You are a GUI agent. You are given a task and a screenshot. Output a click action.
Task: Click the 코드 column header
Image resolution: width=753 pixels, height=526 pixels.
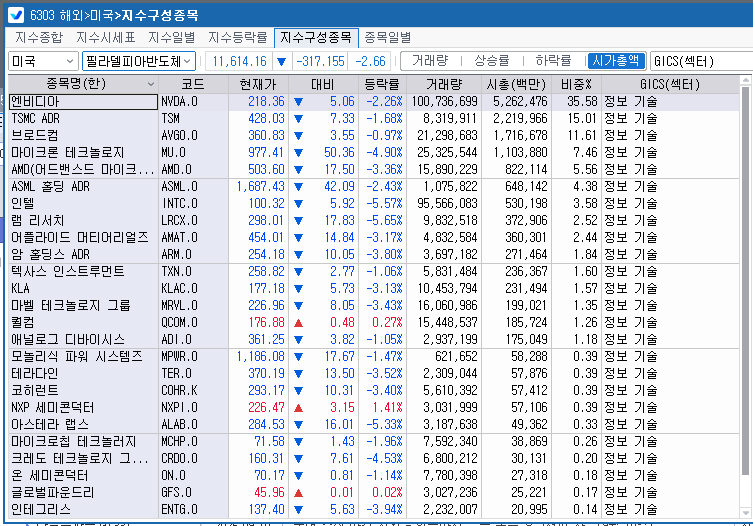(x=193, y=85)
